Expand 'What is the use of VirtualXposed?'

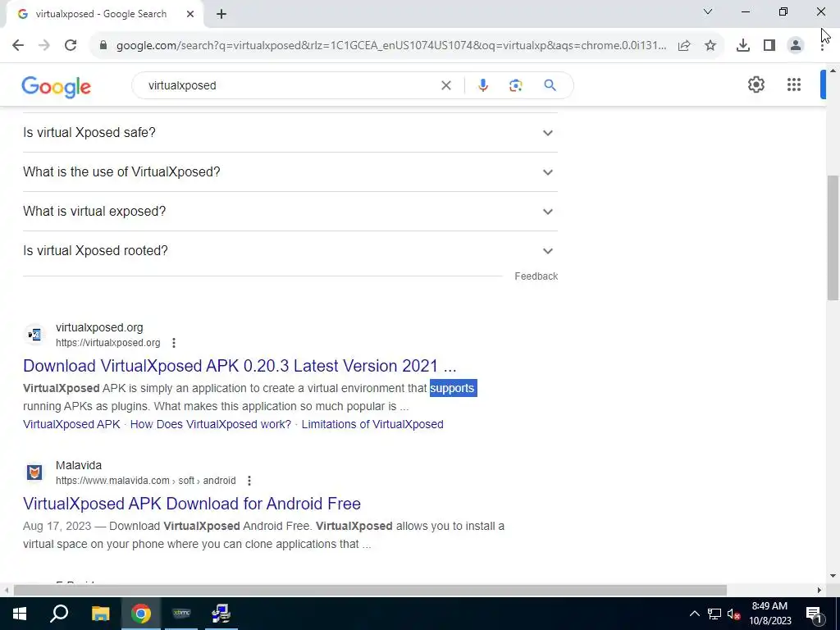pyautogui.click(x=290, y=172)
